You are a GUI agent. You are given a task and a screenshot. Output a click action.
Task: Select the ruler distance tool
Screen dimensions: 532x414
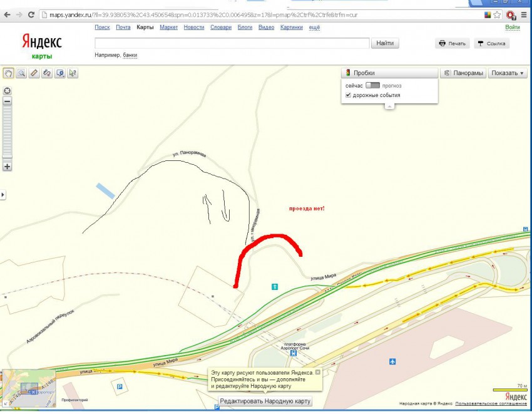pyautogui.click(x=34, y=73)
